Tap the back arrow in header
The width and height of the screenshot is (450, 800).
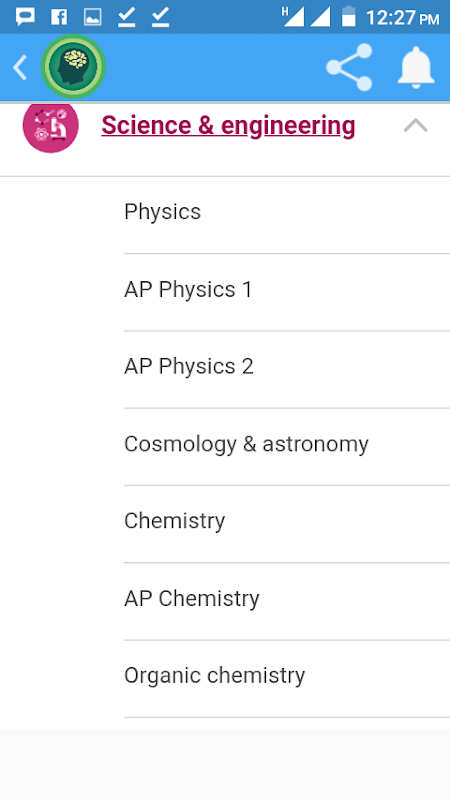(x=20, y=68)
